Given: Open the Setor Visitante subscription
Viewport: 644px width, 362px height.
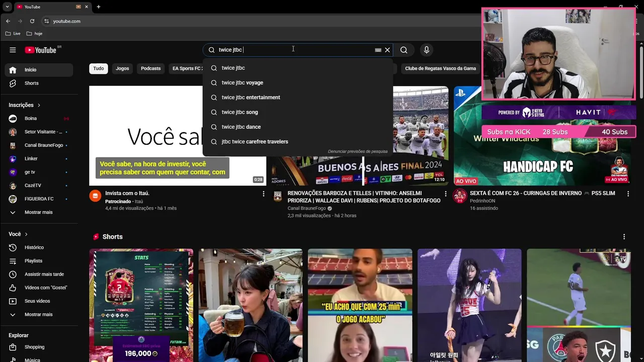Looking at the screenshot, I should pyautogui.click(x=39, y=132).
